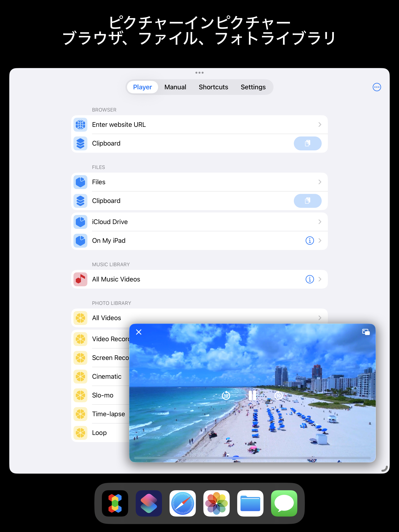
Task: Switch to the Settings tab
Action: [x=253, y=87]
